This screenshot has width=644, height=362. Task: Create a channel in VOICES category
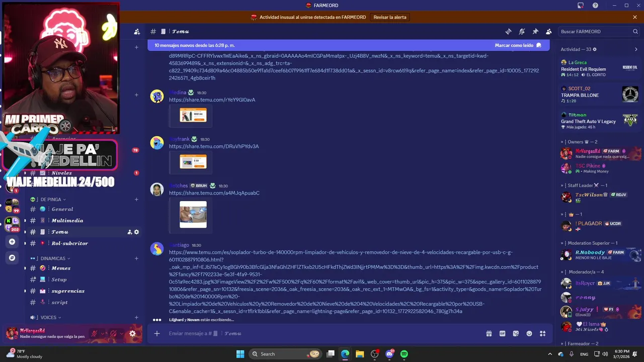pos(136,317)
